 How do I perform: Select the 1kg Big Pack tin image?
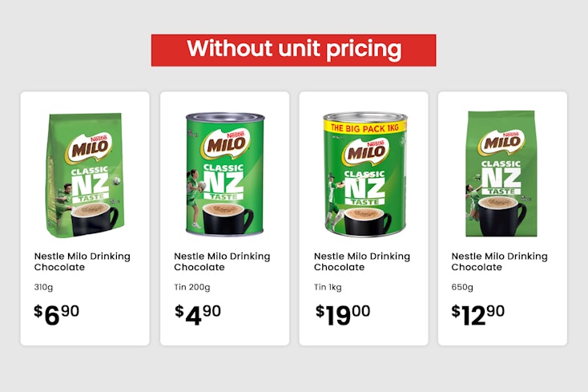(364, 175)
